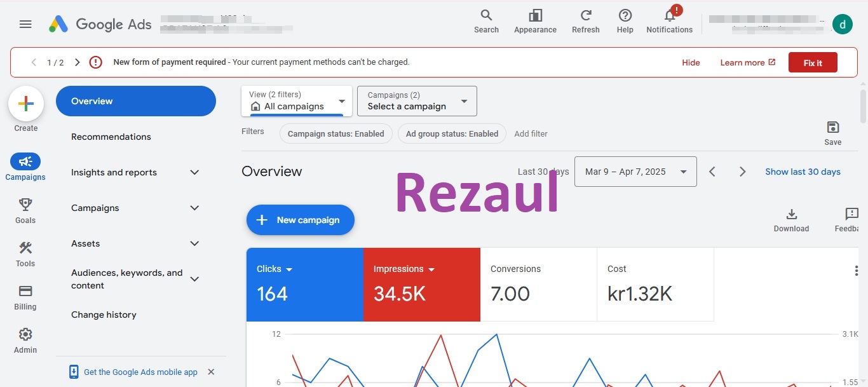This screenshot has height=387, width=868.
Task: Click the Fix it button
Action: (813, 62)
